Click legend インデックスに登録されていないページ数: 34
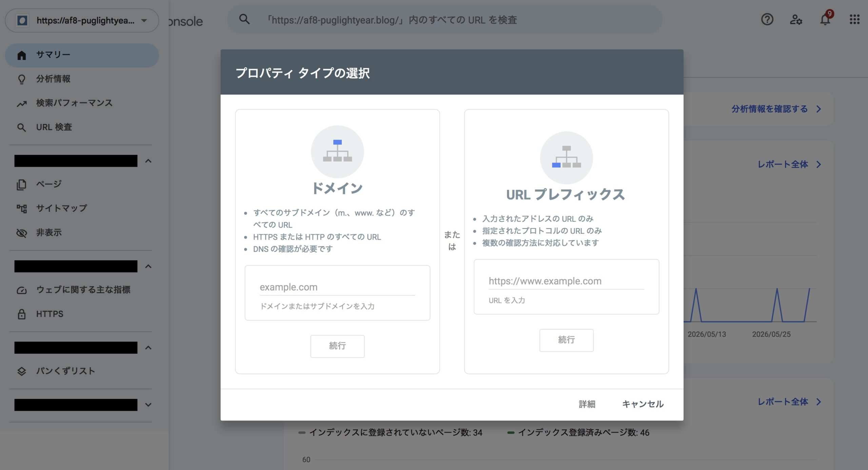868x470 pixels. coord(390,433)
